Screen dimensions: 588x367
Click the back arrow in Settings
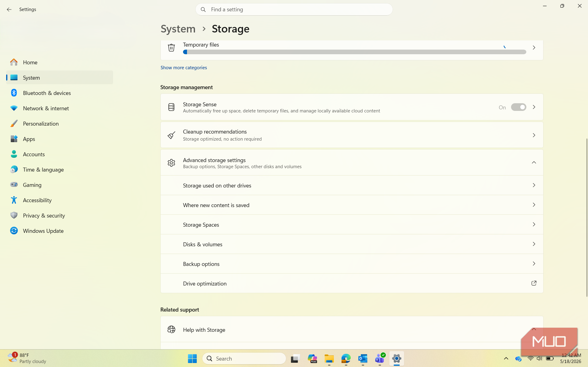(x=9, y=9)
